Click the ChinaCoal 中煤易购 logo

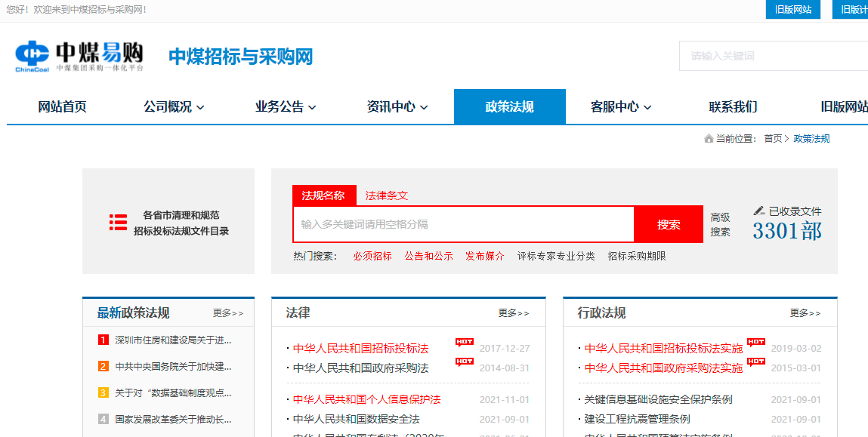pos(79,56)
